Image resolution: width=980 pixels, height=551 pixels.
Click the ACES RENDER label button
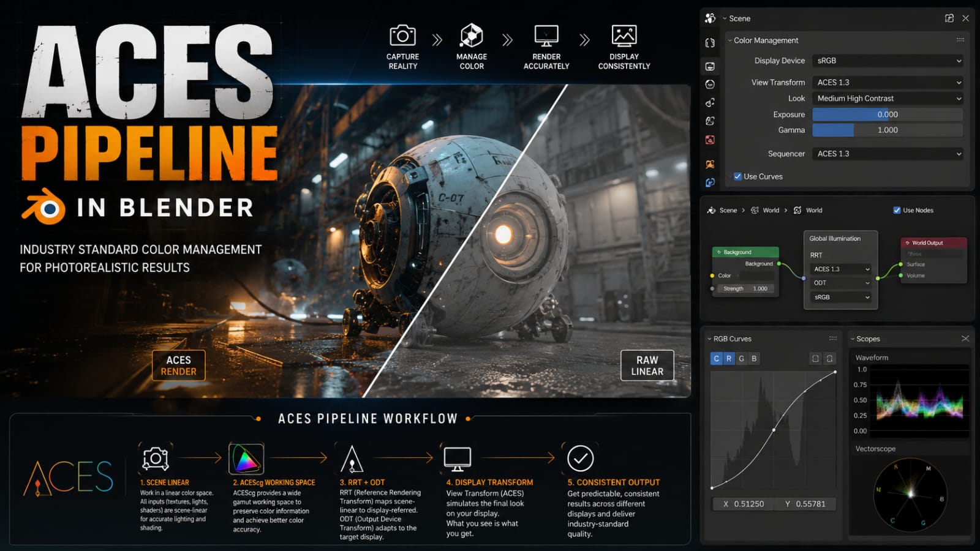pyautogui.click(x=178, y=365)
